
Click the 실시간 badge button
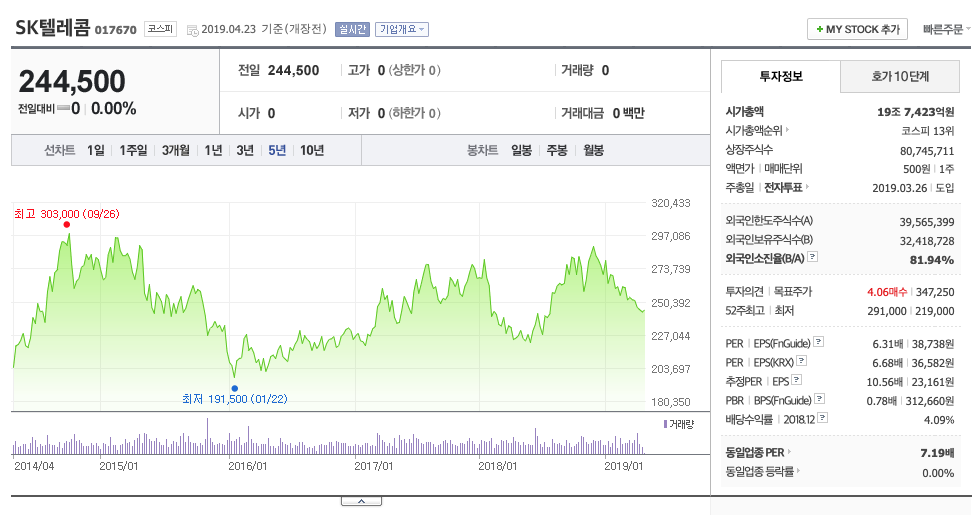[x=352, y=29]
